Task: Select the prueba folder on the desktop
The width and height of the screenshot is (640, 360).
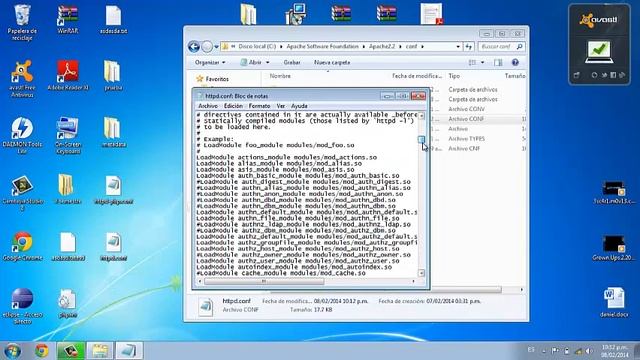Action: coord(113,75)
